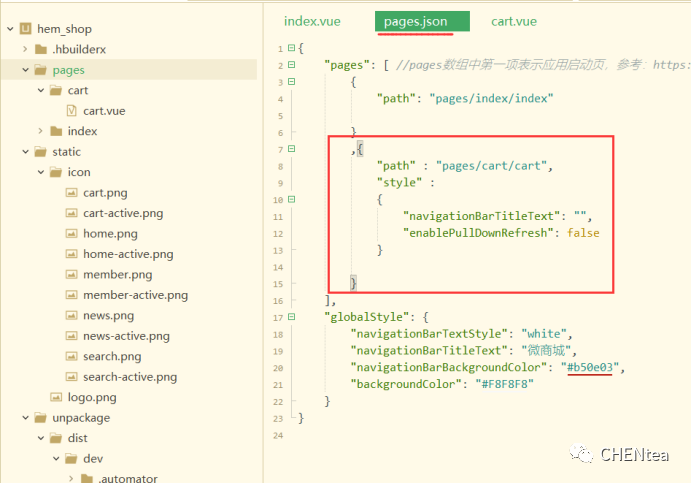692x483 pixels.
Task: Open member.png from the file tree
Action: pyautogui.click(x=117, y=274)
